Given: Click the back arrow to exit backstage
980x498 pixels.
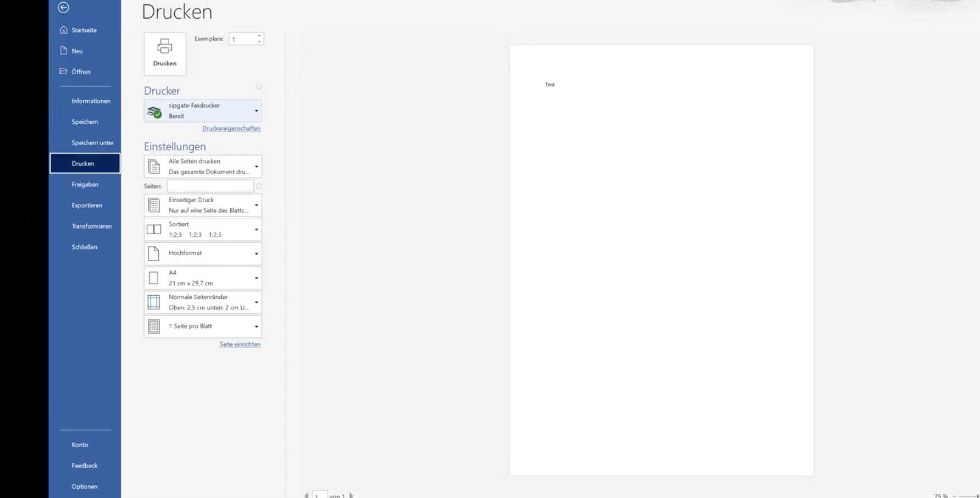Looking at the screenshot, I should [63, 7].
